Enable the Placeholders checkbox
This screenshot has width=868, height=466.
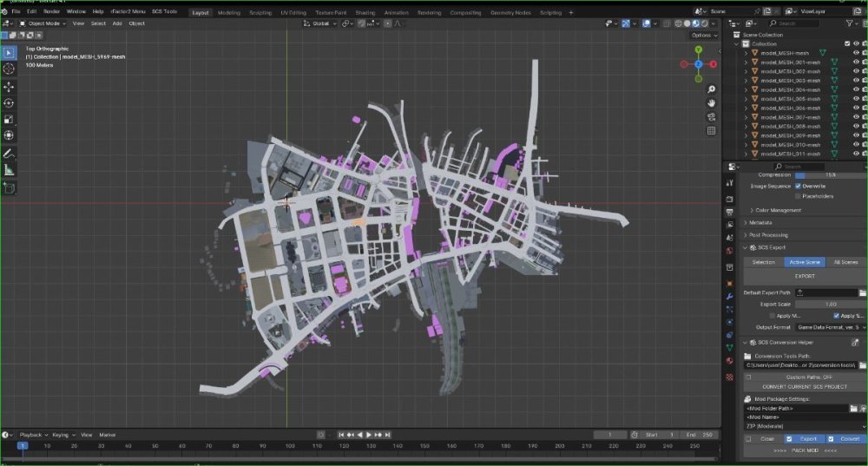(798, 196)
